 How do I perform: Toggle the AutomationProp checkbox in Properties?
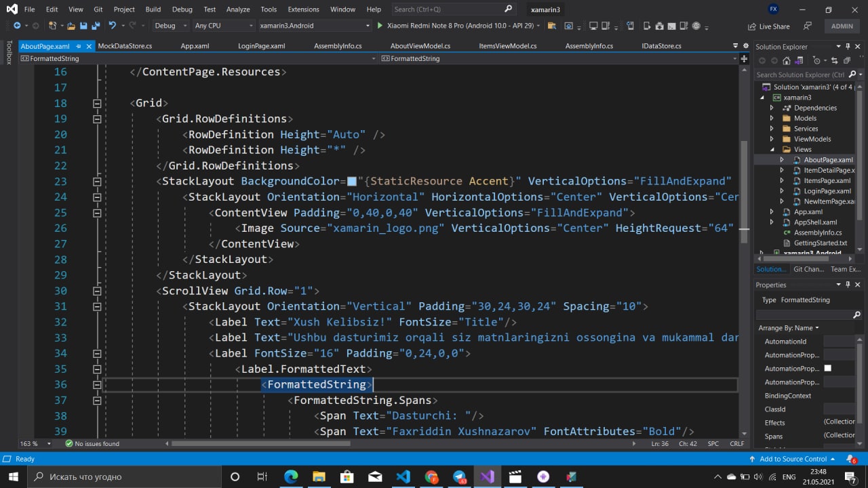(827, 368)
